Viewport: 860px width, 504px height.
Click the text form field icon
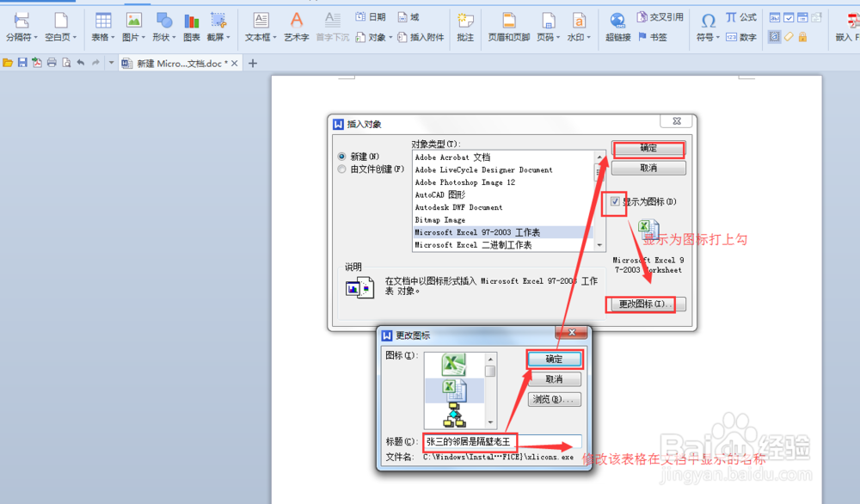(775, 17)
